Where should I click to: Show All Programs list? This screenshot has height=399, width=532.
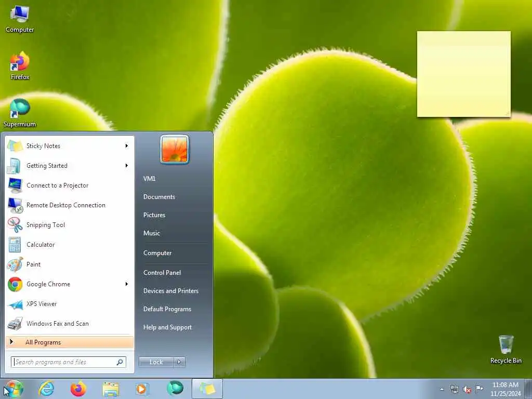[70, 342]
